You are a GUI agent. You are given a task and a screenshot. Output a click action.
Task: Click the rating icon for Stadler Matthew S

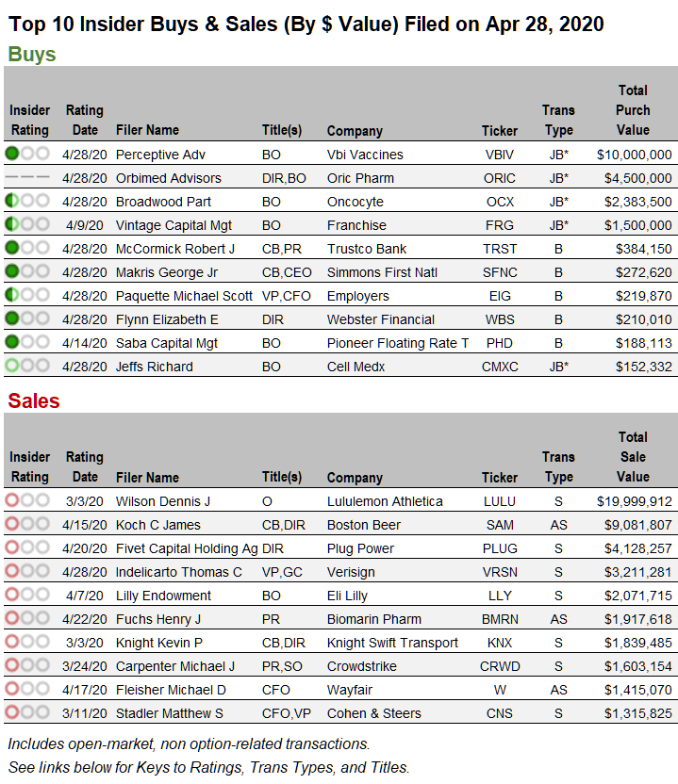click(x=26, y=712)
